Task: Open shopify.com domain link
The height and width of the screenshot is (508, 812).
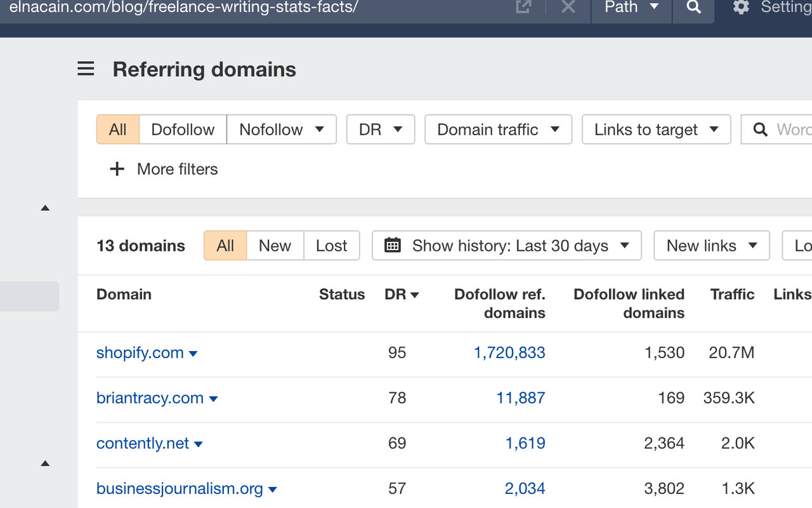Action: (140, 352)
